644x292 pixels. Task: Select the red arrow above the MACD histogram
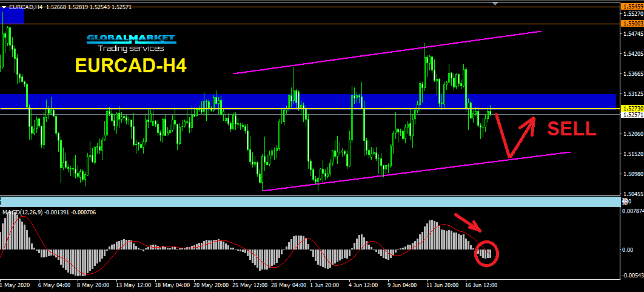pos(469,222)
